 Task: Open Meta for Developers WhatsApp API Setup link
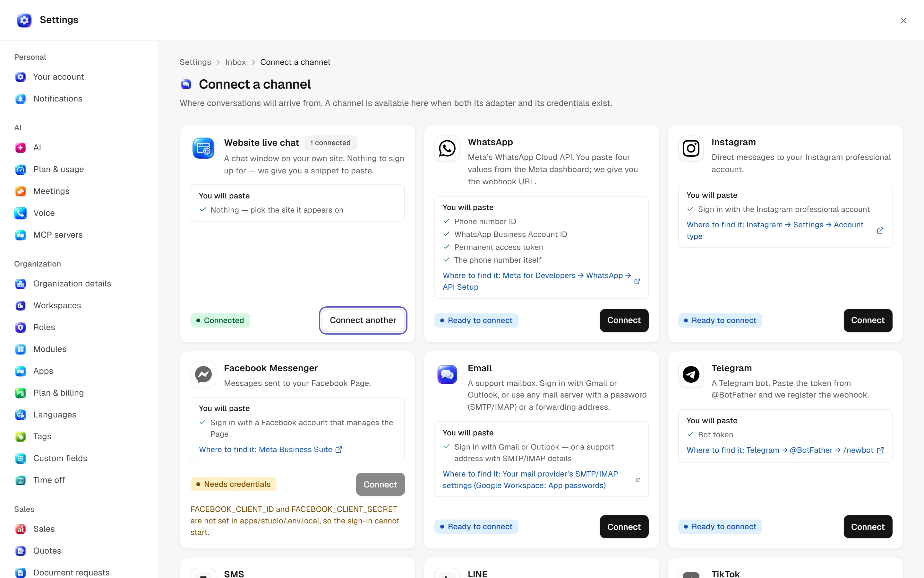(541, 281)
